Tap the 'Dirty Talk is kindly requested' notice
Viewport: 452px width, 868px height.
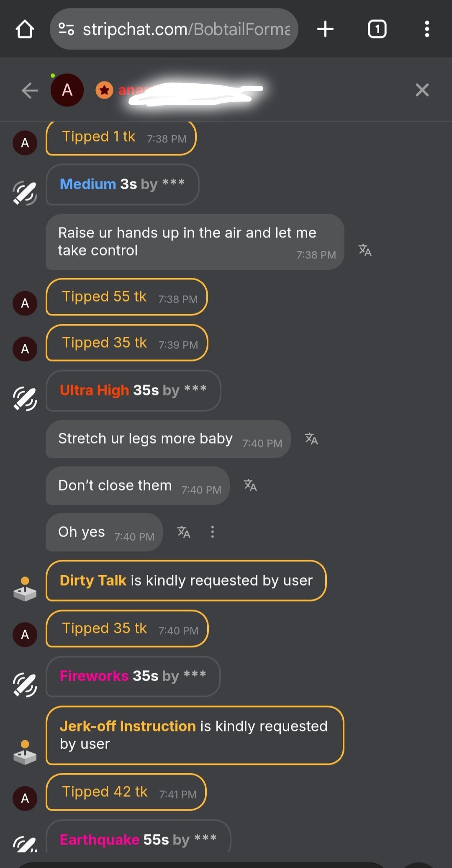pyautogui.click(x=186, y=581)
